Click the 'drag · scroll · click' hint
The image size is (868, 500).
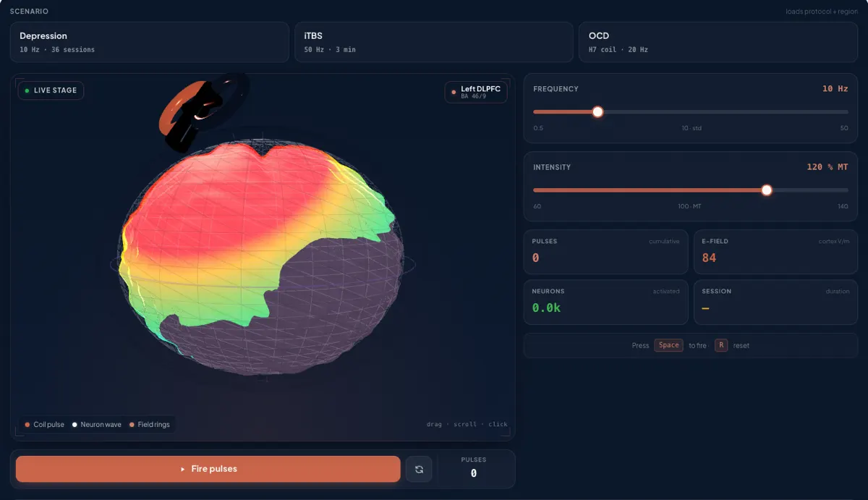click(467, 424)
